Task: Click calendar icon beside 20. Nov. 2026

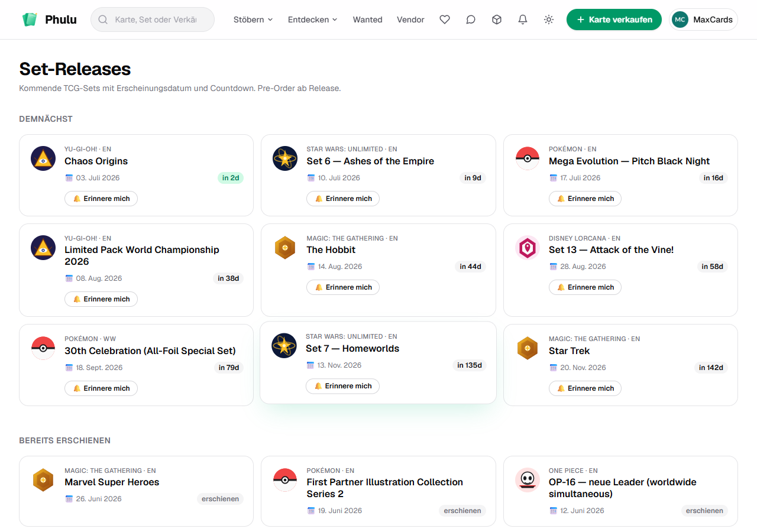Action: point(553,368)
